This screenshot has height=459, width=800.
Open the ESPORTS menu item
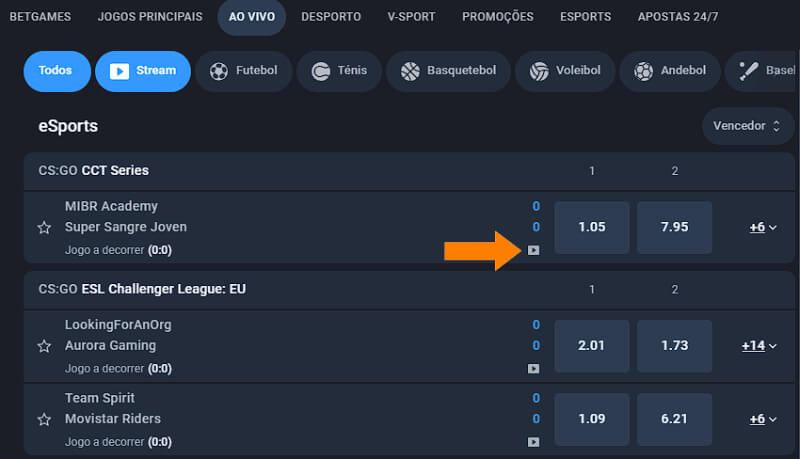tap(586, 17)
